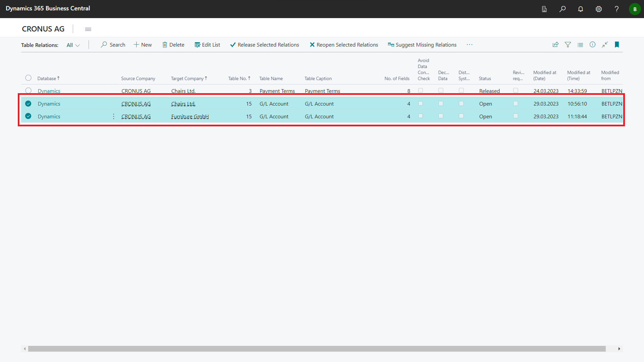
Task: Click the scrollbar left arrow
Action: click(x=25, y=349)
